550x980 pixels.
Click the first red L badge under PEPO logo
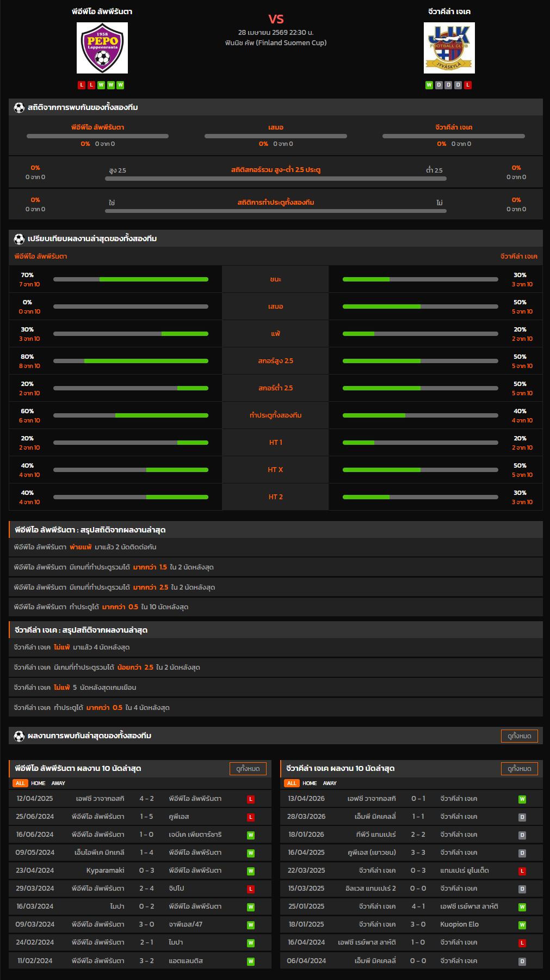tap(82, 85)
